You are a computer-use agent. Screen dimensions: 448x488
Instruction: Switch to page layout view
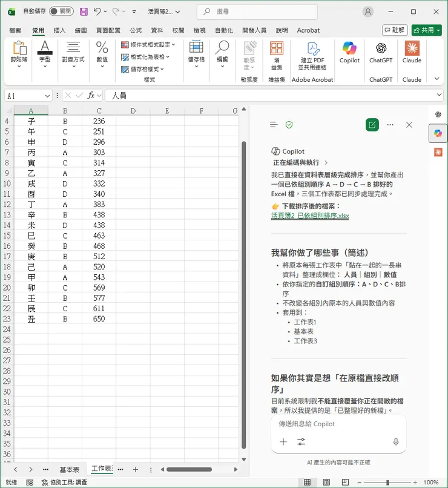326,483
